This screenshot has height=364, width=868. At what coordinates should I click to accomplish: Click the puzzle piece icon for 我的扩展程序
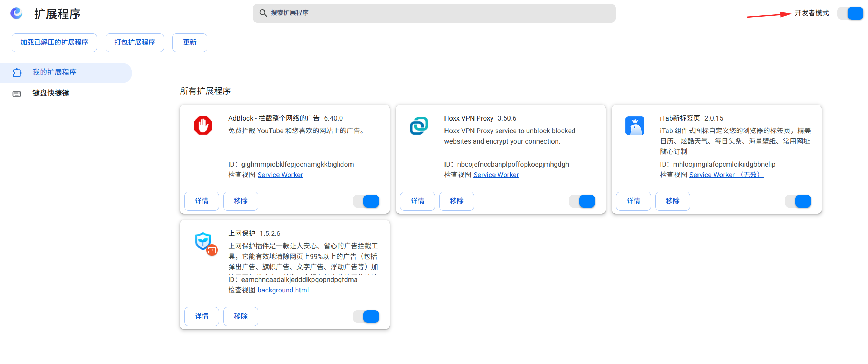point(17,73)
